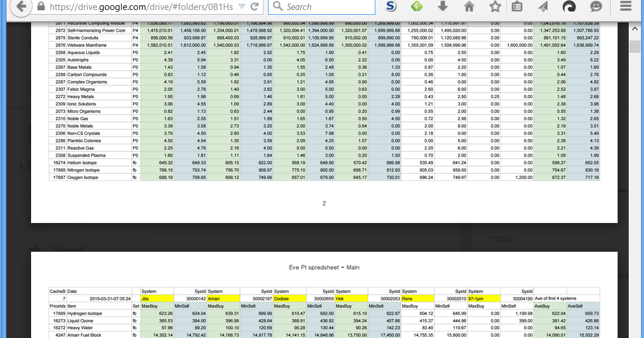The height and width of the screenshot is (338, 644).
Task: Click the dark swirl extension icon
Action: [x=570, y=7]
